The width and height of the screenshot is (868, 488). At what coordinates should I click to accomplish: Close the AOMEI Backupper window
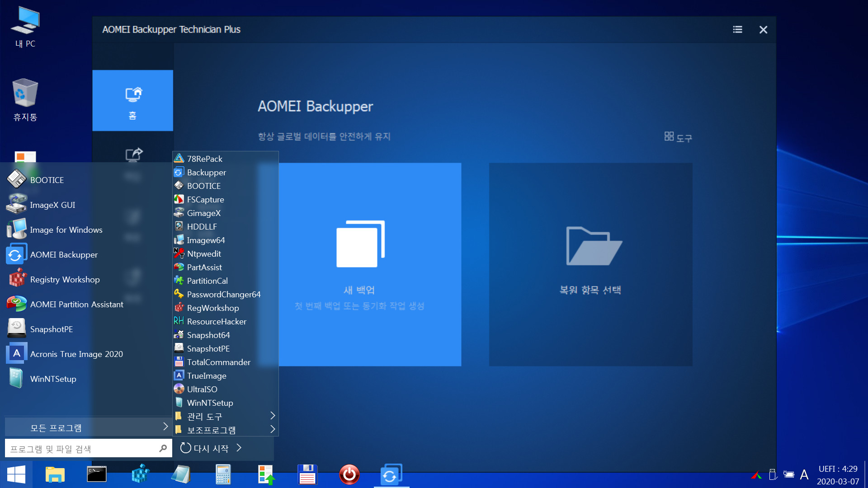tap(763, 29)
